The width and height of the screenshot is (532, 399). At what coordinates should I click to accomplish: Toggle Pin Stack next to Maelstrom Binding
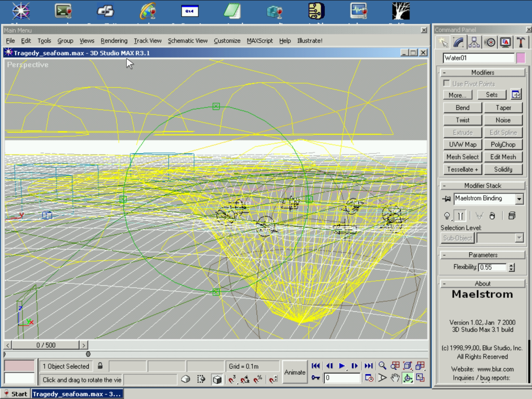[446, 199]
